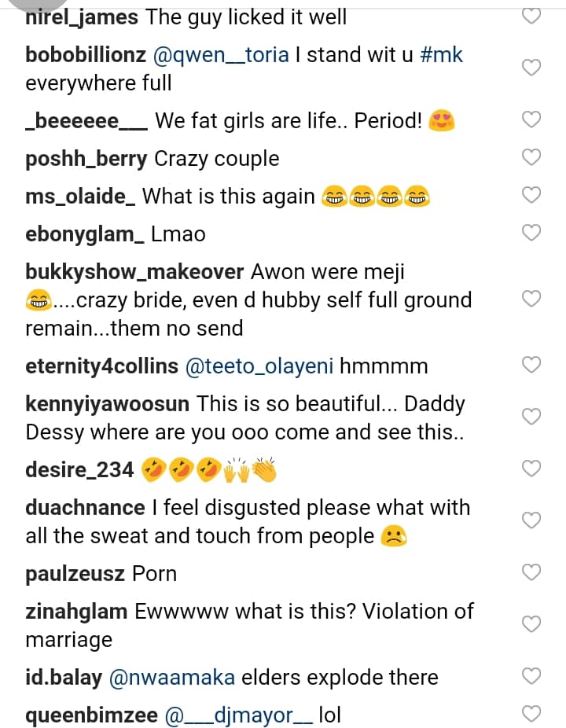Tap heart next to ebonyglam_ Lmao
This screenshot has width=566, height=728.
click(532, 233)
